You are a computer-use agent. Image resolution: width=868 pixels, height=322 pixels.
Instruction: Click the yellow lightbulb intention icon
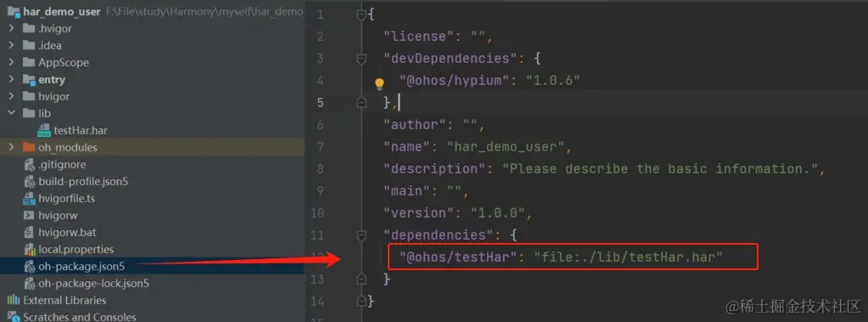pos(379,84)
